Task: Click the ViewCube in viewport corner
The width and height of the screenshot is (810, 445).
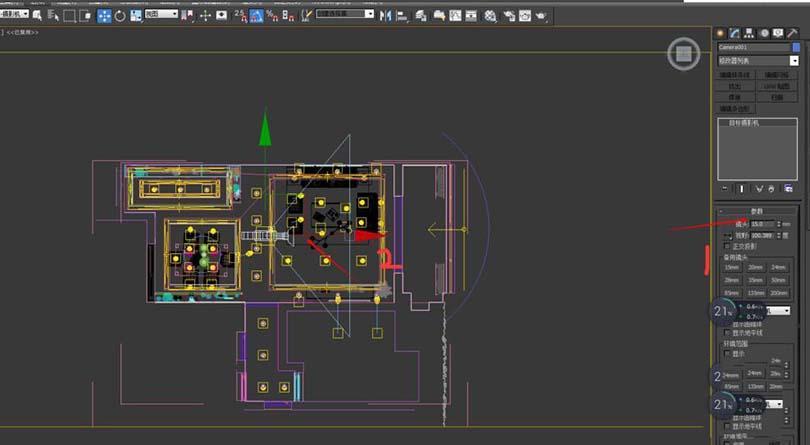Action: tap(683, 54)
